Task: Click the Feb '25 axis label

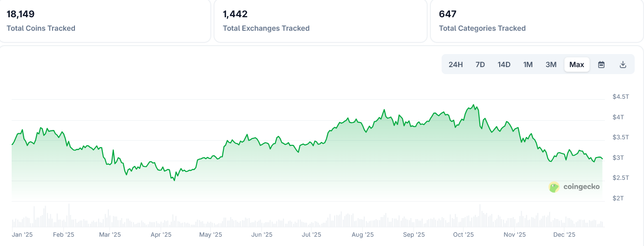Action: (x=63, y=234)
